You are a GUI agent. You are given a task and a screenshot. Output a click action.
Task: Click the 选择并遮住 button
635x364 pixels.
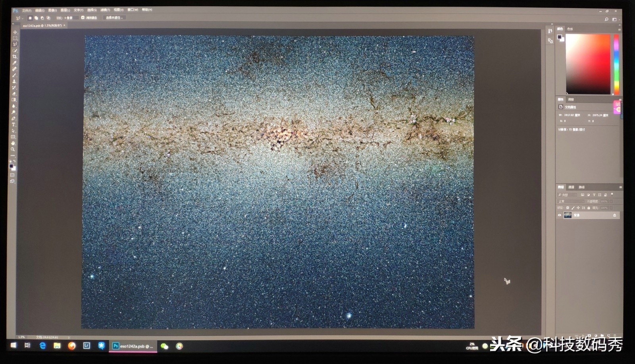(x=114, y=18)
